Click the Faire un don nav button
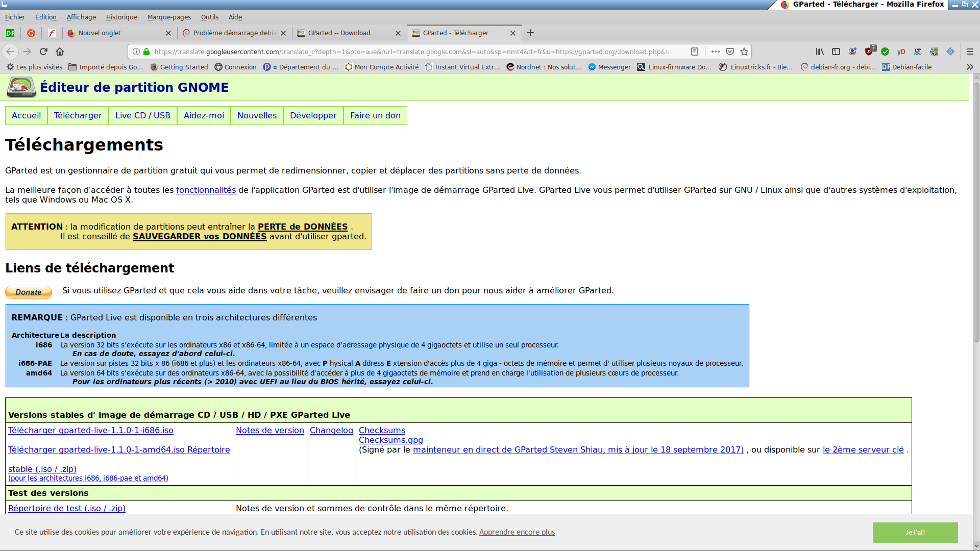This screenshot has height=551, width=980. click(375, 116)
